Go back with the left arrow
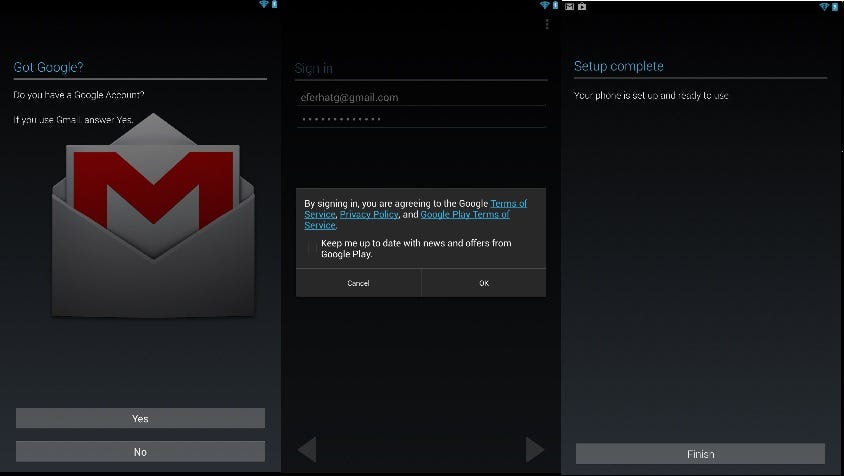This screenshot has height=476, width=844. [x=307, y=449]
